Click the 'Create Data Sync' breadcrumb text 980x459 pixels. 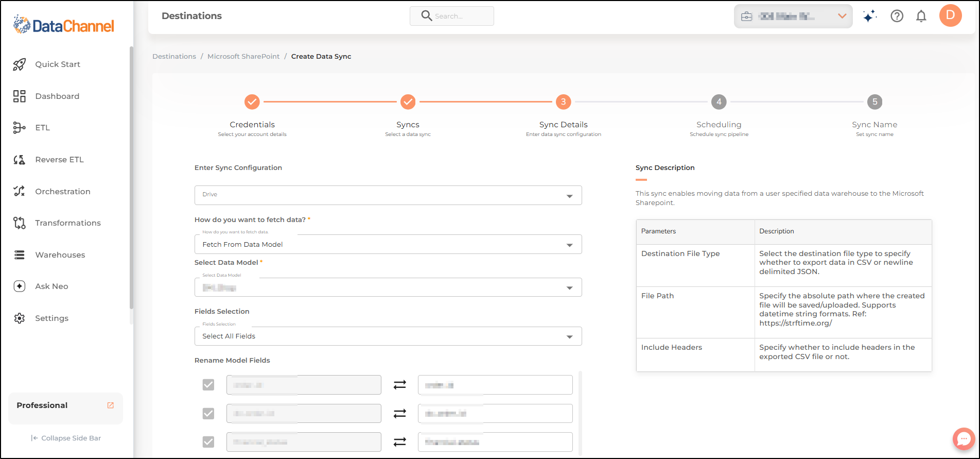click(321, 57)
